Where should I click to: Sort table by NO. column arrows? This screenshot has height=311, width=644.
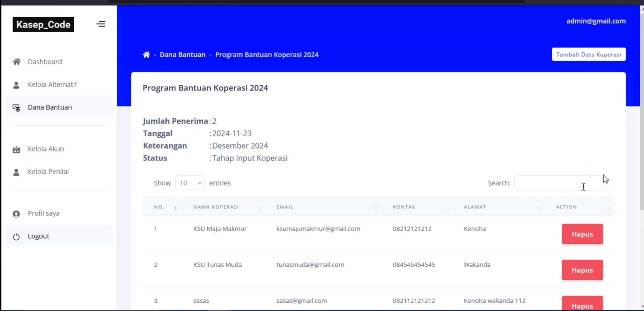[176, 208]
